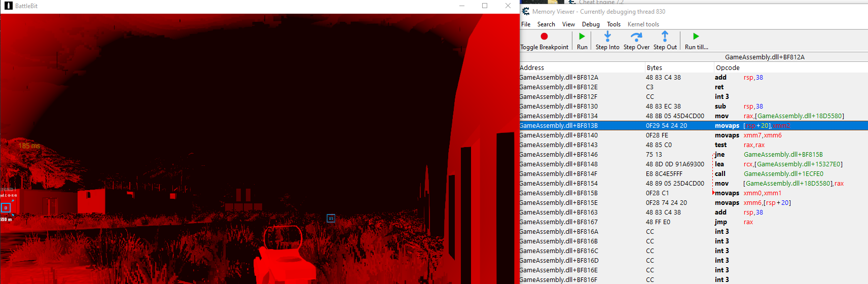Open the Search menu
Image resolution: width=868 pixels, height=284 pixels.
coord(546,24)
